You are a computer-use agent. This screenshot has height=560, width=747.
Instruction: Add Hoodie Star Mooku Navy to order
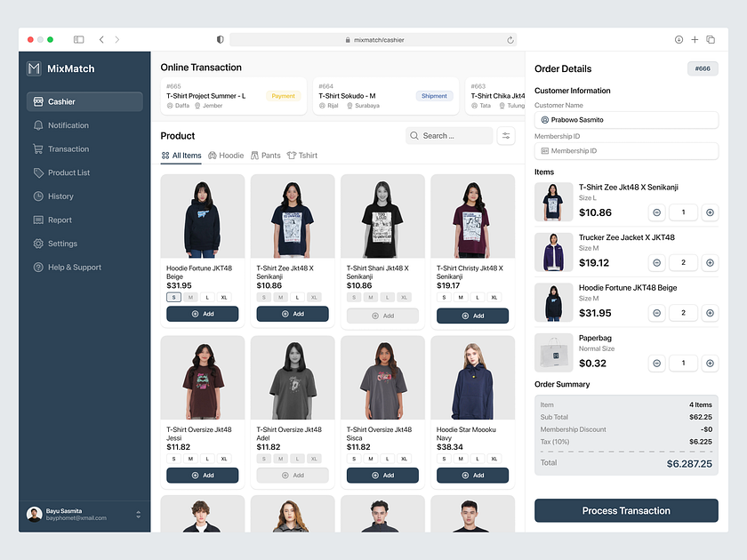click(472, 476)
